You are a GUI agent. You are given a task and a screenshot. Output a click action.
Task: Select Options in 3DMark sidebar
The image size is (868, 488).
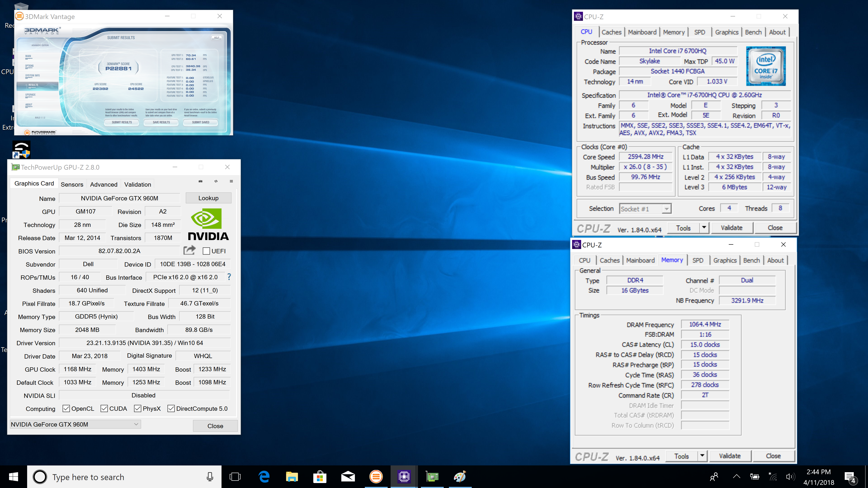pyautogui.click(x=30, y=66)
